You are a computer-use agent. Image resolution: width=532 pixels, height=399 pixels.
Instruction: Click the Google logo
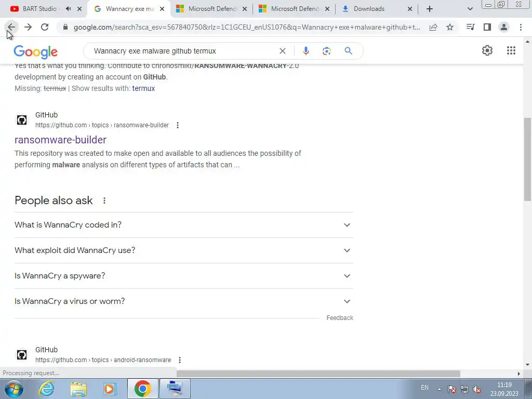(36, 51)
